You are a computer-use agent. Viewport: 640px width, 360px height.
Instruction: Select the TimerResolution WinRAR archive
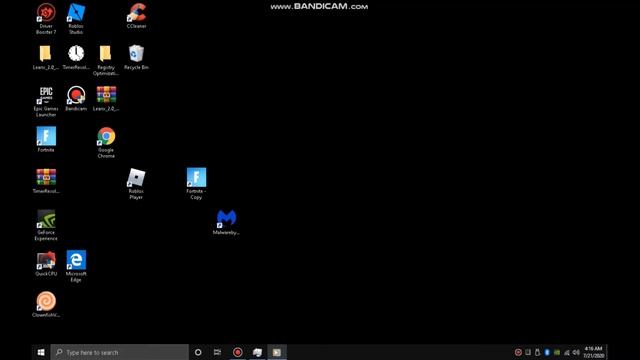point(46,181)
